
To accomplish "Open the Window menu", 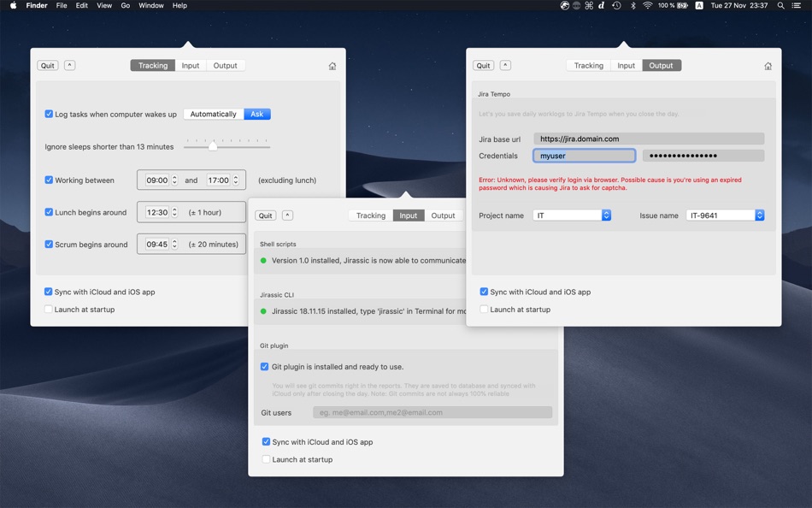I will (151, 6).
